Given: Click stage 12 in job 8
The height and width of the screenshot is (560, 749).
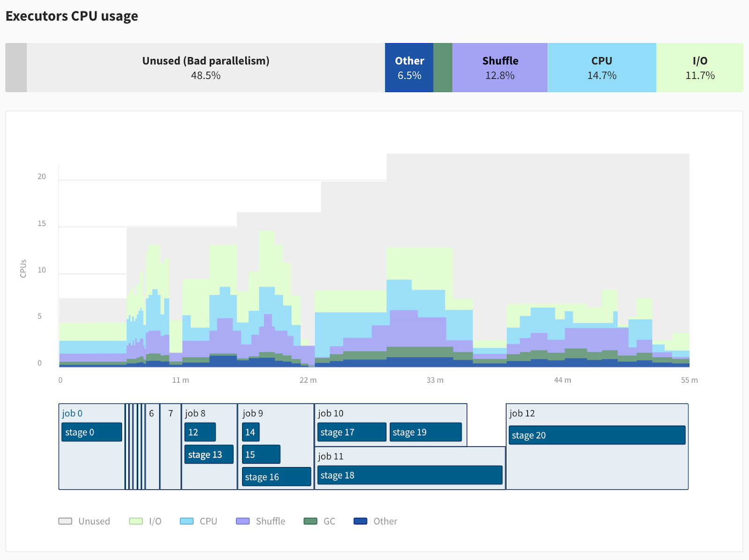Looking at the screenshot, I should [200, 432].
